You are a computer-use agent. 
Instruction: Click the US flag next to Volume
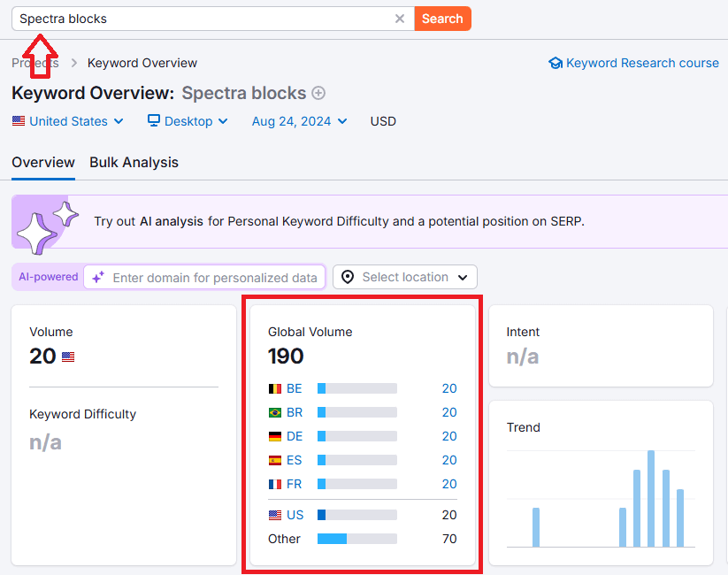68,356
